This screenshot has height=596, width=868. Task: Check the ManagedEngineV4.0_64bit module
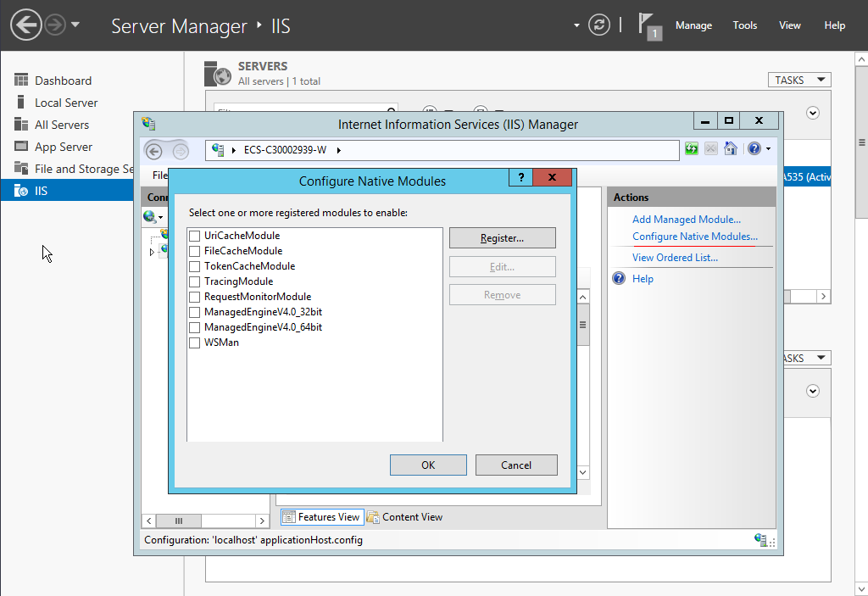pyautogui.click(x=194, y=327)
